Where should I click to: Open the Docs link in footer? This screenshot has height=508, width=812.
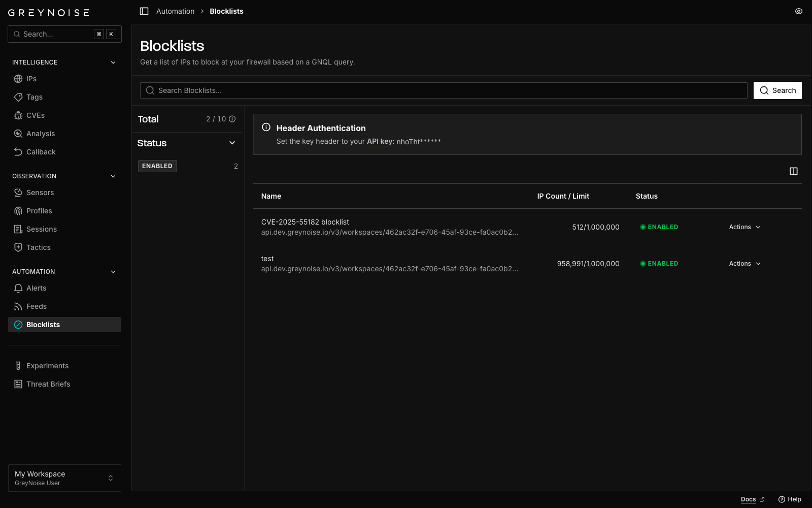pos(753,499)
